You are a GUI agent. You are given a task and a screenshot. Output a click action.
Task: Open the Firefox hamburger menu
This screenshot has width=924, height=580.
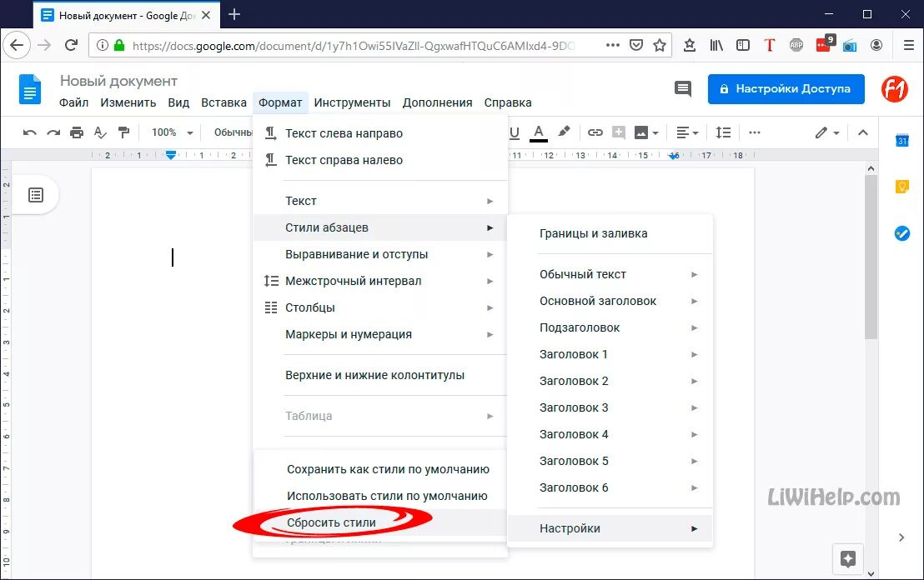909,45
